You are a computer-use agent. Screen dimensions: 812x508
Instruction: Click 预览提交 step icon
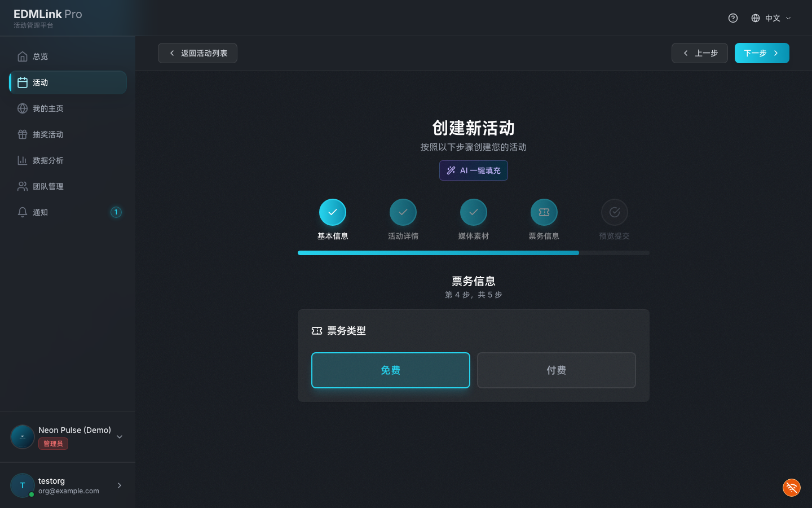tap(615, 212)
